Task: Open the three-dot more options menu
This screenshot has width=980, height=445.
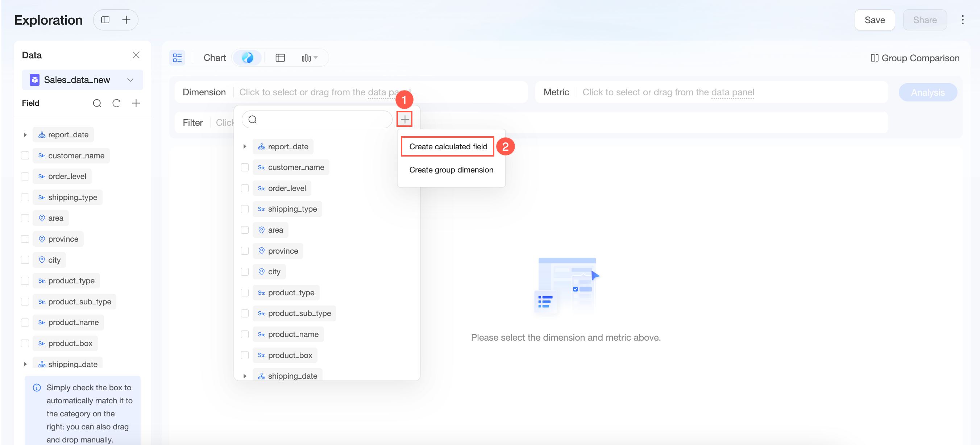Action: tap(963, 20)
